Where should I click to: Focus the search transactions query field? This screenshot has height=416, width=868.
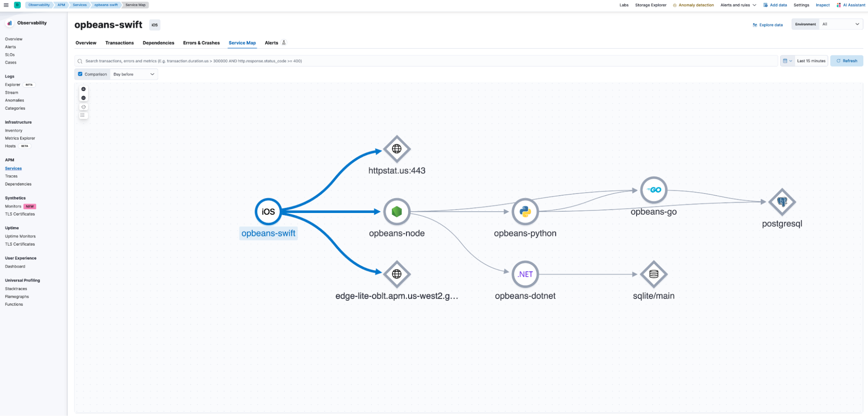tap(426, 61)
